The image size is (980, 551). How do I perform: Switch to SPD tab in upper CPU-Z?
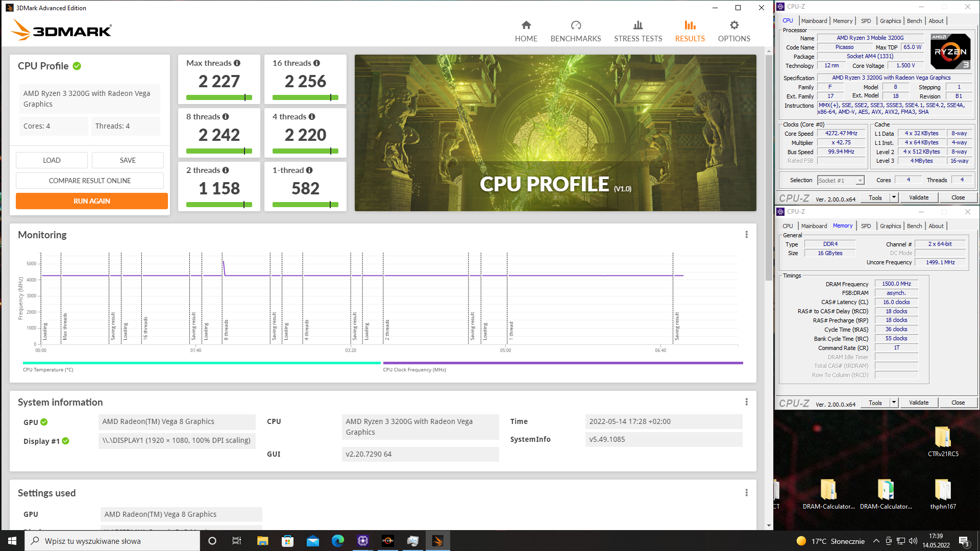[866, 21]
